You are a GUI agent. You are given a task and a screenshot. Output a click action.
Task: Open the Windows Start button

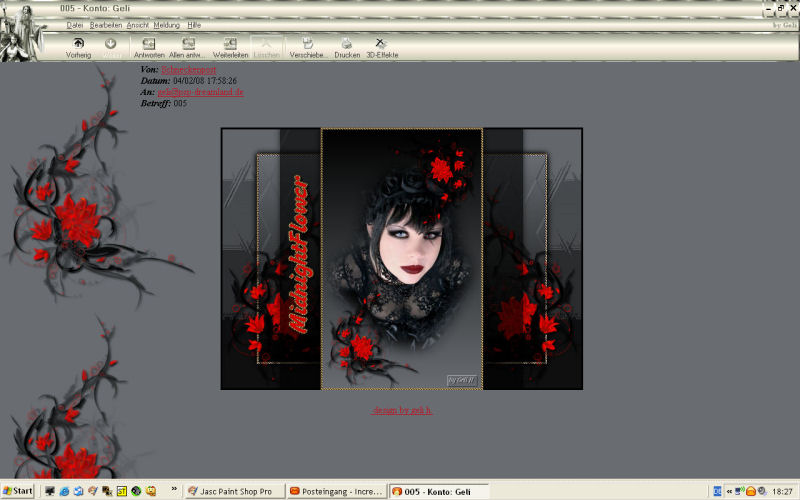tap(18, 491)
